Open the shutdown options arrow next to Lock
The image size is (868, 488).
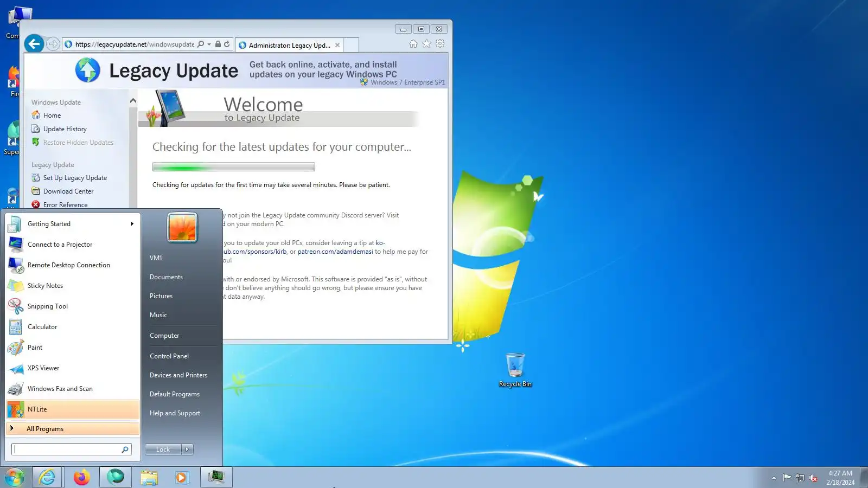[188, 450]
